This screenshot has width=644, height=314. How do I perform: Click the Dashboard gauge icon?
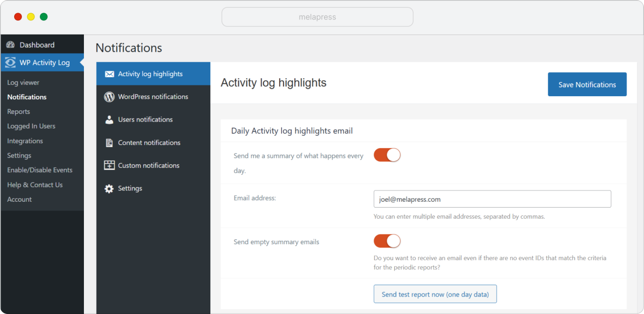click(x=10, y=45)
